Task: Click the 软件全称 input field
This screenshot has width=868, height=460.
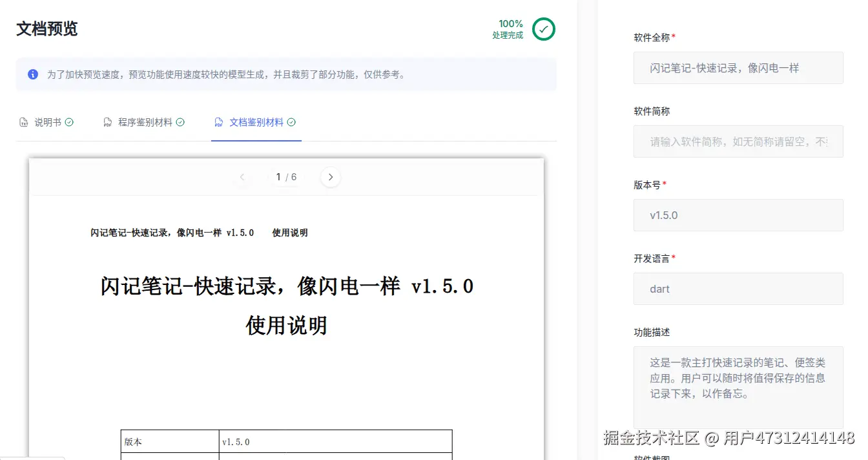Action: pyautogui.click(x=738, y=68)
